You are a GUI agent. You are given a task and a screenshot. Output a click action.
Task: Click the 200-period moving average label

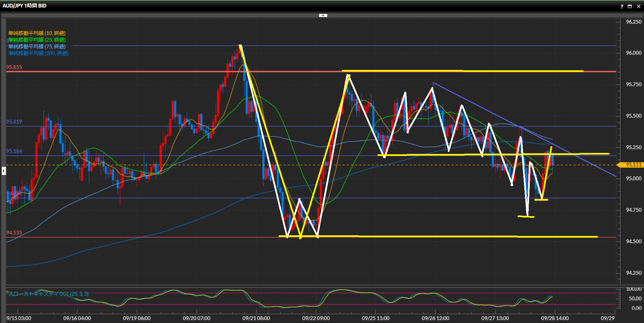click(x=38, y=53)
